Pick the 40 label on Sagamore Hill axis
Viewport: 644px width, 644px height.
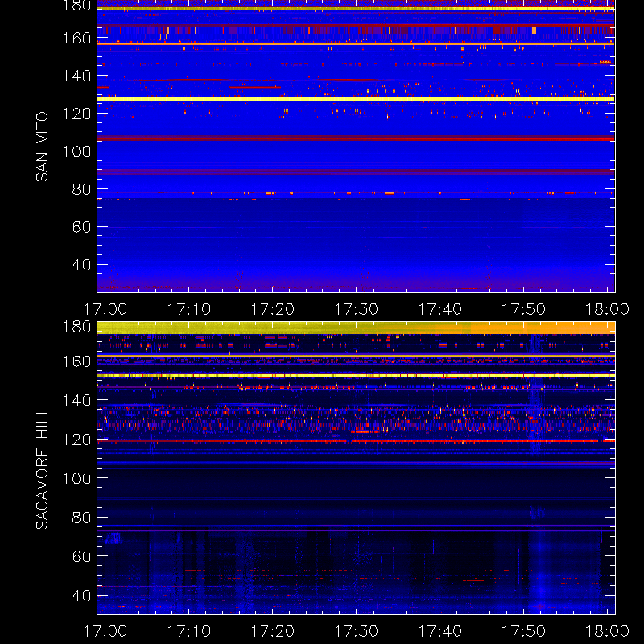[x=81, y=596]
